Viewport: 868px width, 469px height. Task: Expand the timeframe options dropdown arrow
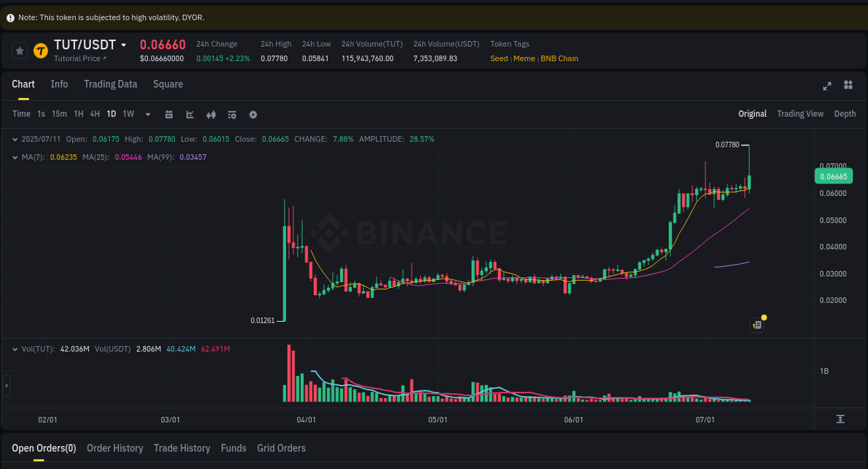click(147, 114)
